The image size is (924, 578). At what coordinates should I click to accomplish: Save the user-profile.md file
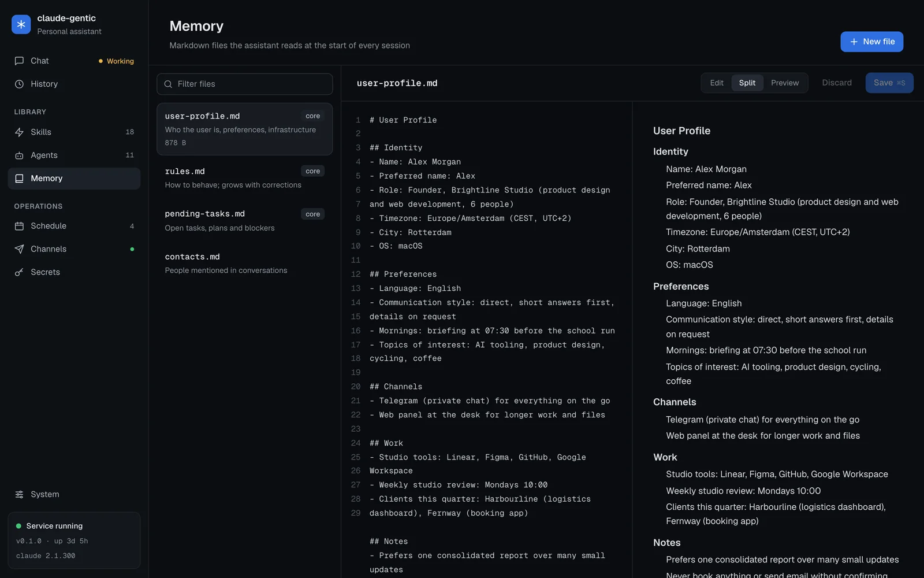(x=889, y=83)
